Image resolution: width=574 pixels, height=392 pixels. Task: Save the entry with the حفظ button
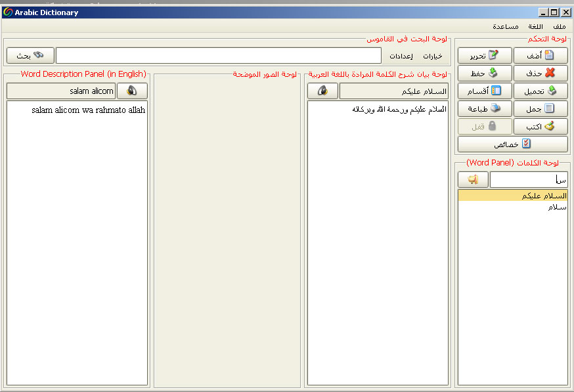tap(485, 73)
